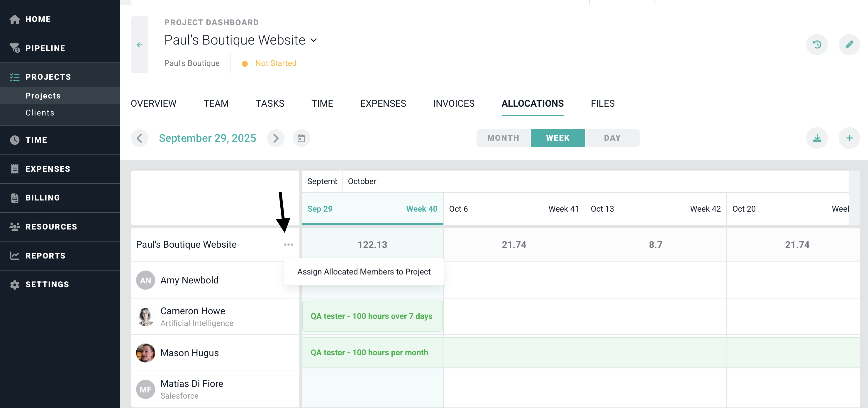The height and width of the screenshot is (408, 868).
Task: Click the download allocations icon
Action: [x=816, y=138]
